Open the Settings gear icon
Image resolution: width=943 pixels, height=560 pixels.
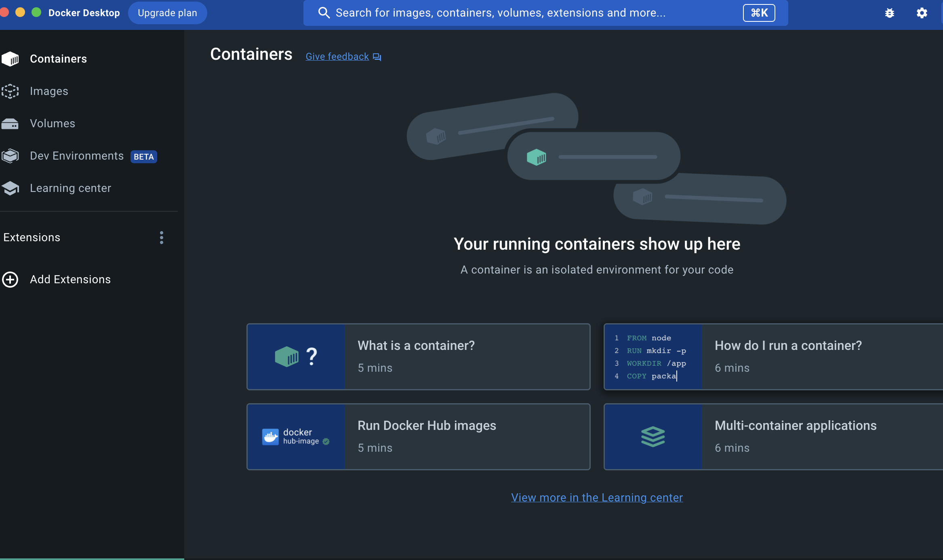(922, 13)
